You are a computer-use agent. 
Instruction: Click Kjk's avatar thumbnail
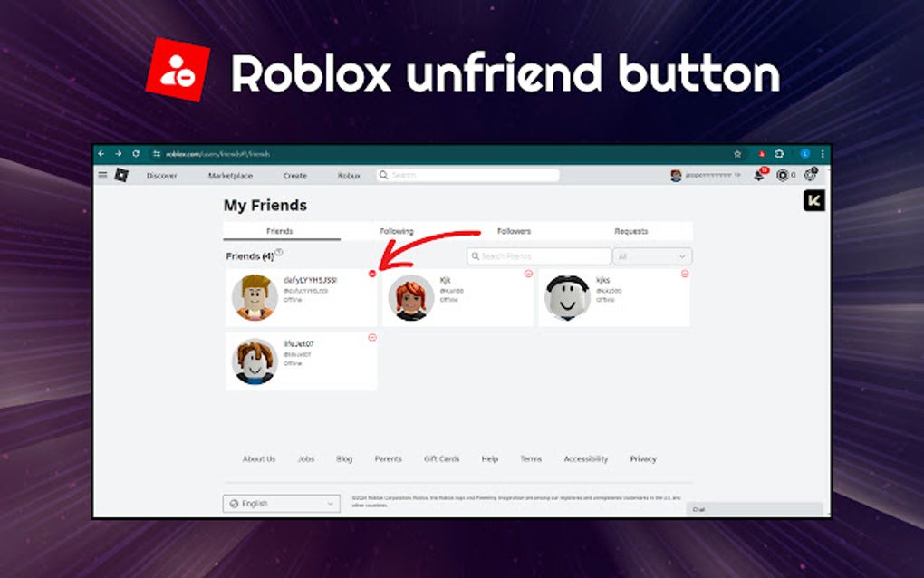coord(409,299)
